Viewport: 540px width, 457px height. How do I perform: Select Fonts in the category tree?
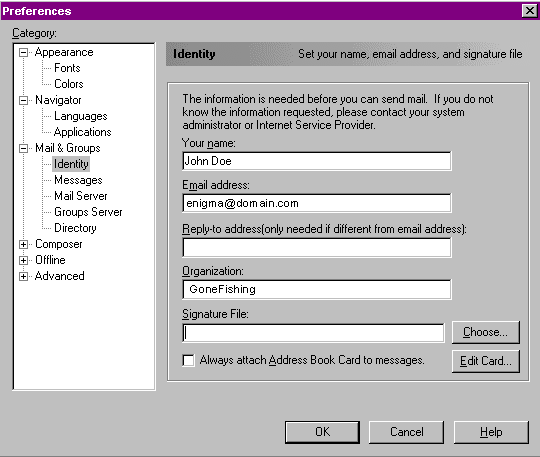coord(67,68)
